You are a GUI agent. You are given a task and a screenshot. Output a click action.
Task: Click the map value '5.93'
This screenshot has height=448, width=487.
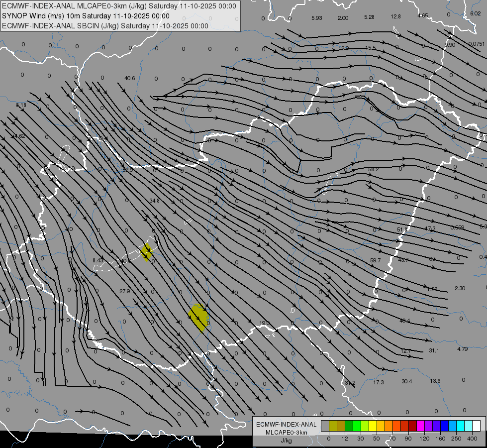(x=317, y=18)
